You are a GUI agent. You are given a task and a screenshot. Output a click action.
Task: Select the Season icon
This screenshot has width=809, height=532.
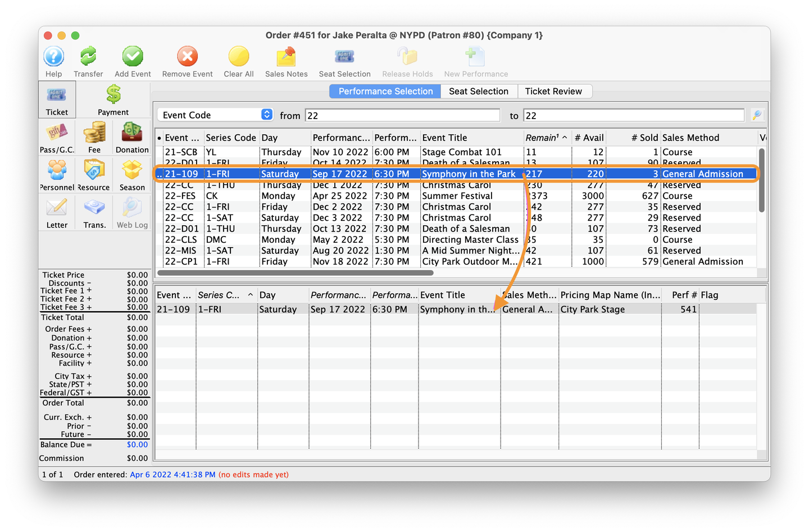(x=132, y=170)
